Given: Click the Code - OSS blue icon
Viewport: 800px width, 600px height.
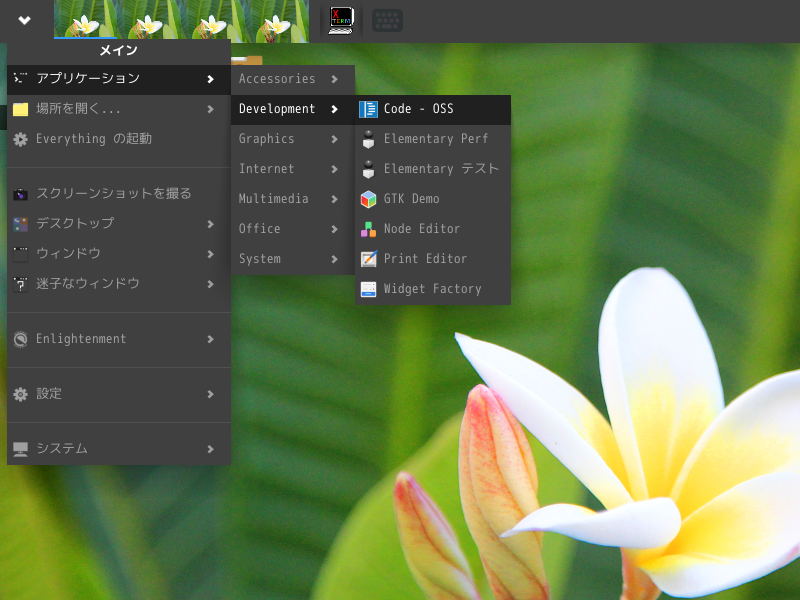Looking at the screenshot, I should (x=368, y=109).
